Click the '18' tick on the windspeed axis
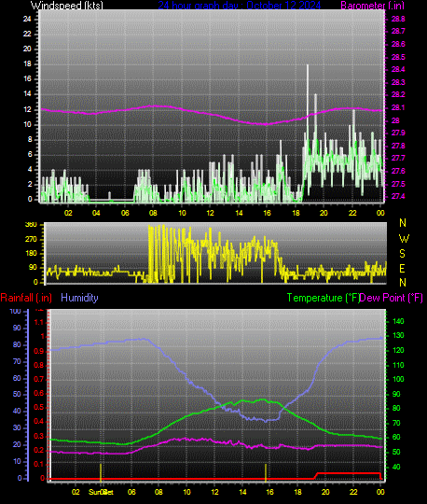This screenshot has width=427, height=504. click(x=27, y=63)
